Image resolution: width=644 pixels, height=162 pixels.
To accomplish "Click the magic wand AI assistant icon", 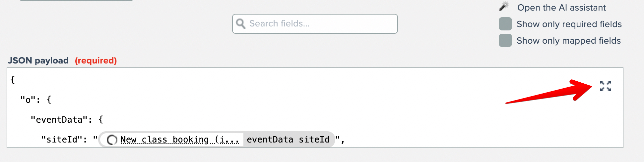I will pyautogui.click(x=504, y=6).
